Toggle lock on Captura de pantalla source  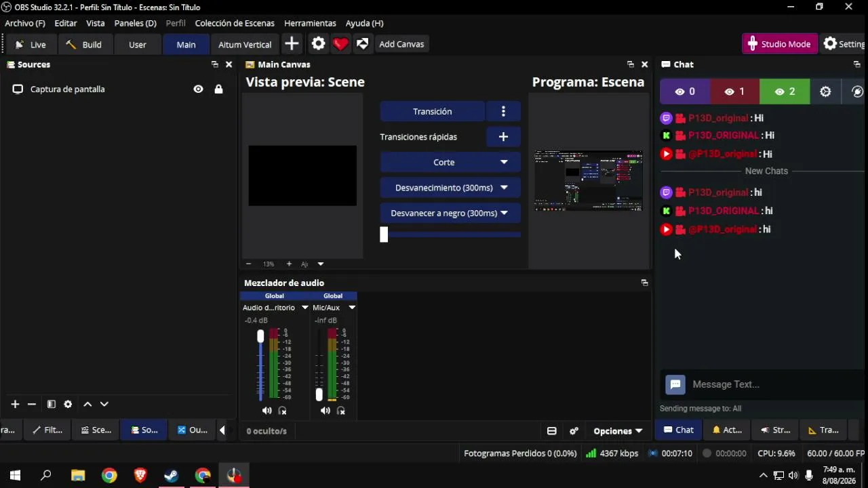tap(218, 89)
